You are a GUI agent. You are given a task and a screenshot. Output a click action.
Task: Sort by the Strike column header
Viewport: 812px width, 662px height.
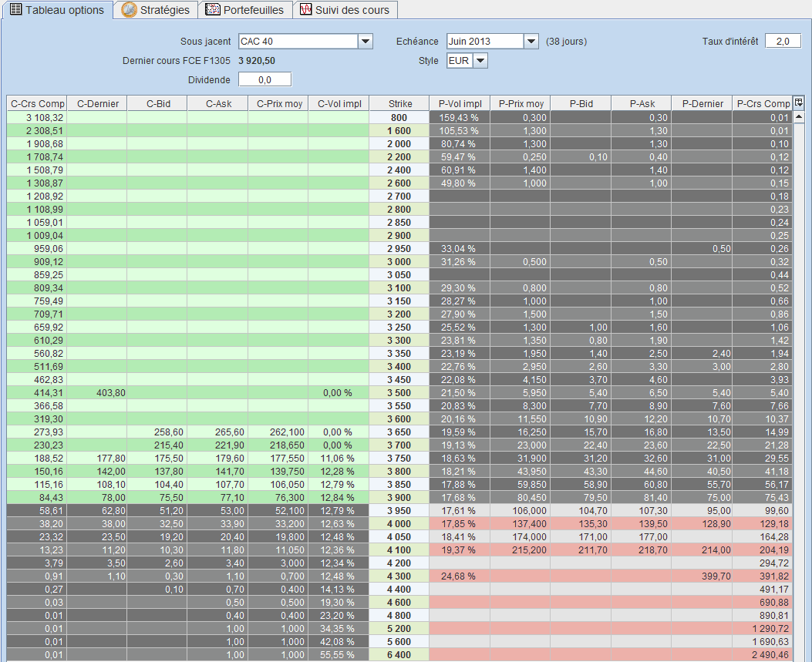pos(399,103)
